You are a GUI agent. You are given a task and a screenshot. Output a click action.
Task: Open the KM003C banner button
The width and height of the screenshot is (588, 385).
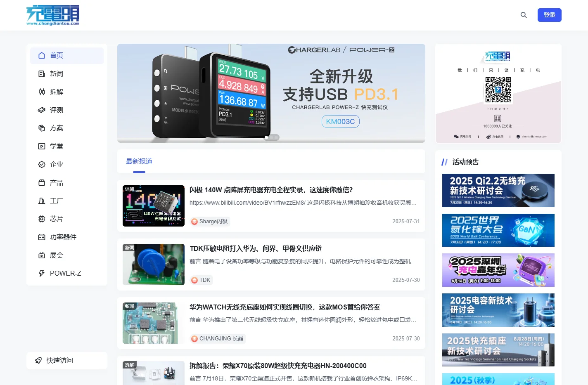click(x=341, y=121)
